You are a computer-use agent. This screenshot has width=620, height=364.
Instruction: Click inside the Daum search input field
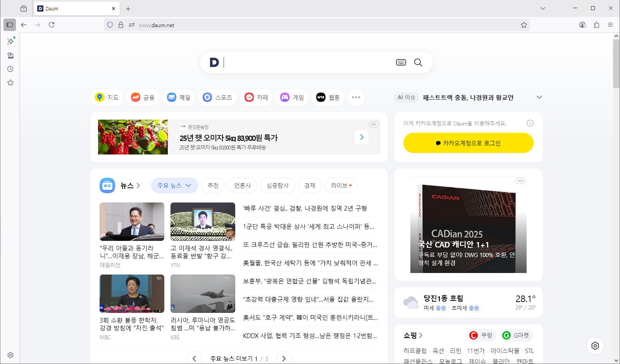(302, 62)
